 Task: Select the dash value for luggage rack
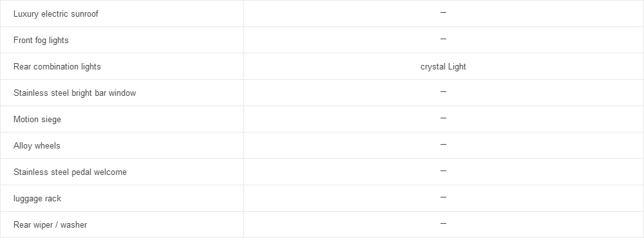tap(443, 197)
